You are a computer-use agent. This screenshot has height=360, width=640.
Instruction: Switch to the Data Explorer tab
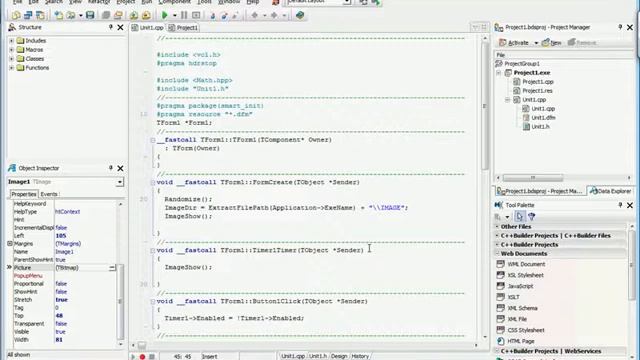click(x=611, y=191)
